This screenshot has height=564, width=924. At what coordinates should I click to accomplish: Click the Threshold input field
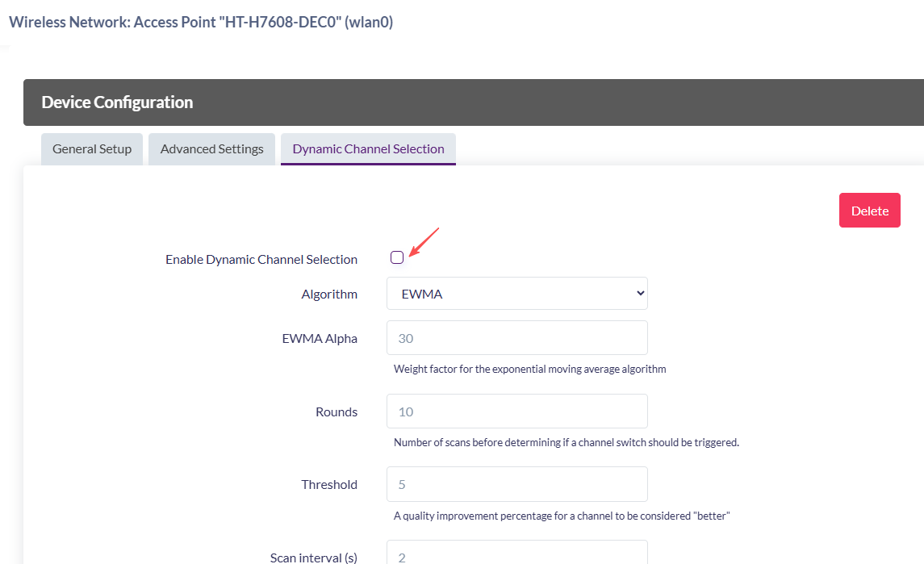point(517,484)
